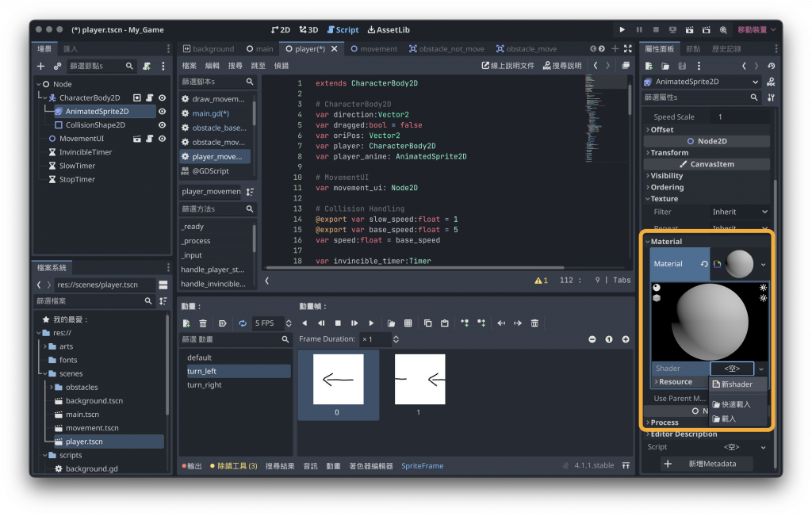Delete selected frame trash icon
The width and height of the screenshot is (812, 516).
tap(534, 323)
